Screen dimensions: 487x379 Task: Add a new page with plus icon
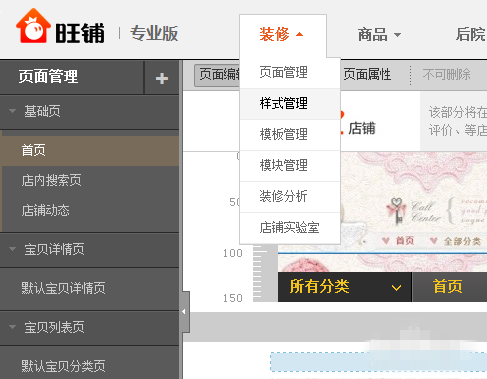coord(162,78)
